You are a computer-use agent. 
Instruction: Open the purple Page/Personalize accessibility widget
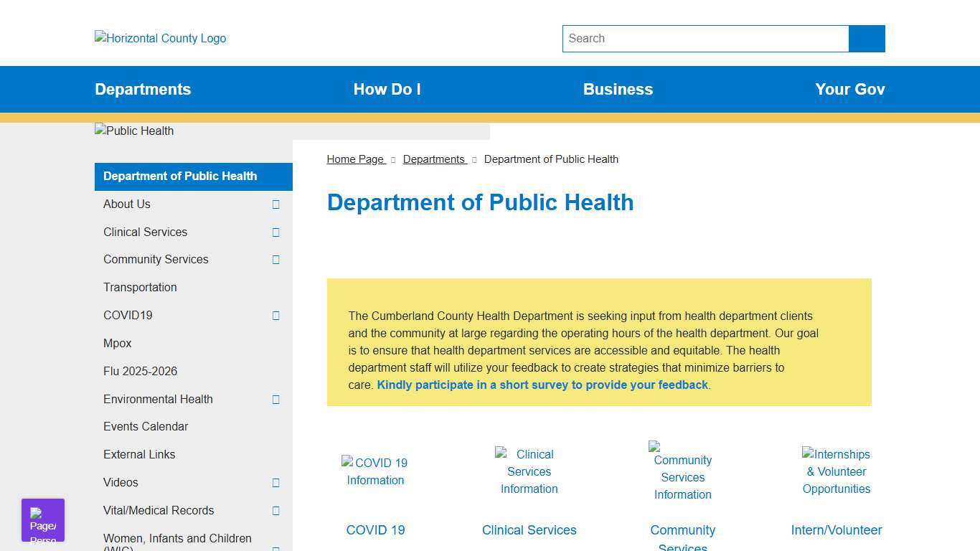[42, 519]
